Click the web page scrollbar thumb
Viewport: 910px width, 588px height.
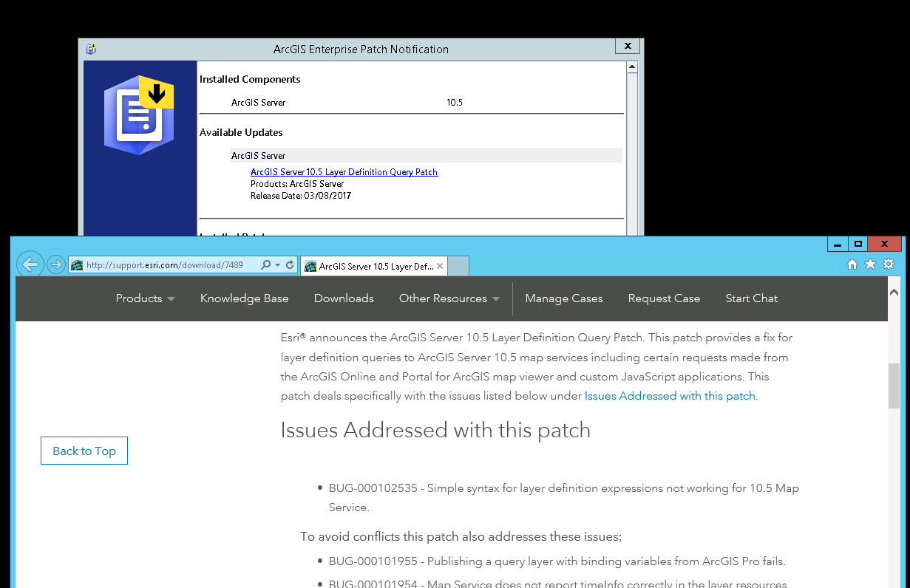[894, 386]
